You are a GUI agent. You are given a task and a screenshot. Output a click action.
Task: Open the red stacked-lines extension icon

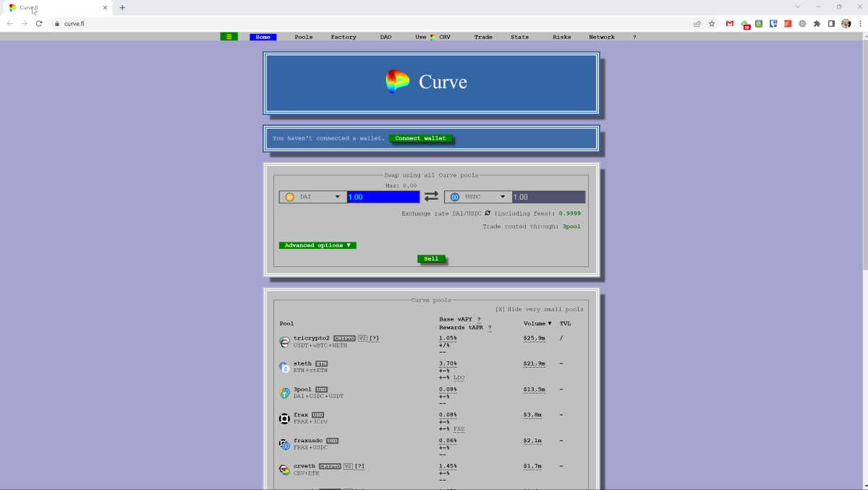click(788, 23)
